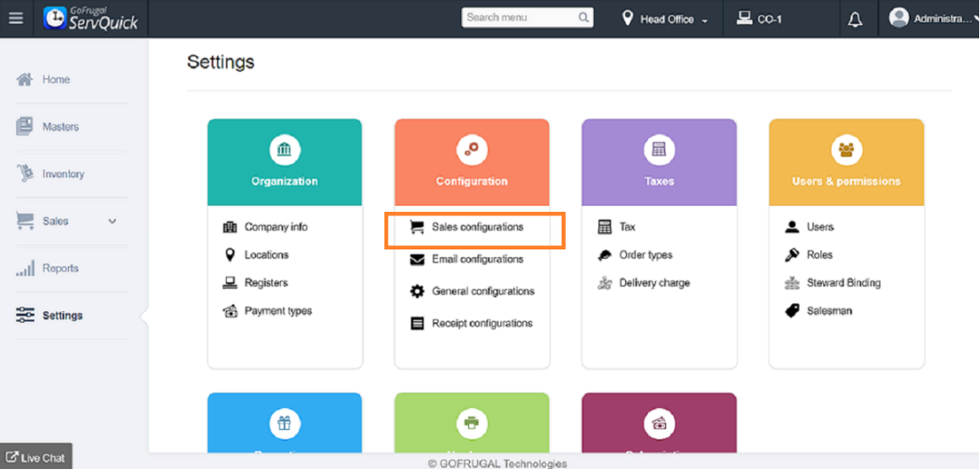Open the Administrator account dropdown
This screenshot has width=980, height=476.
click(x=929, y=18)
